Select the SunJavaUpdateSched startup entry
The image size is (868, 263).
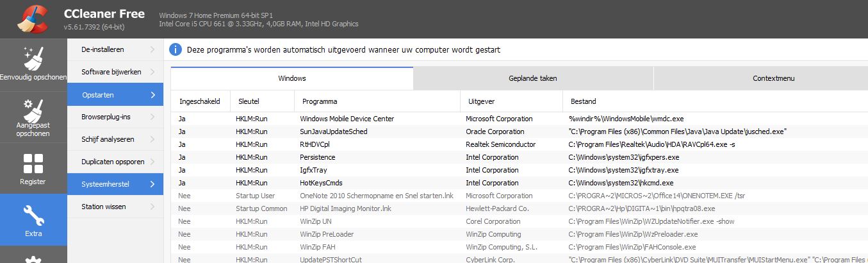click(333, 131)
